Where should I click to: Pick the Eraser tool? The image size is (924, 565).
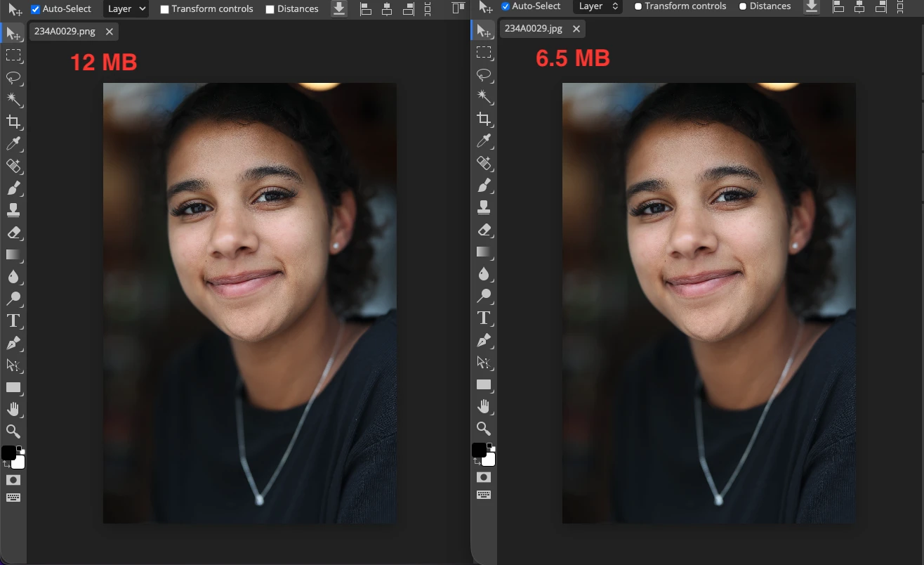(x=14, y=233)
